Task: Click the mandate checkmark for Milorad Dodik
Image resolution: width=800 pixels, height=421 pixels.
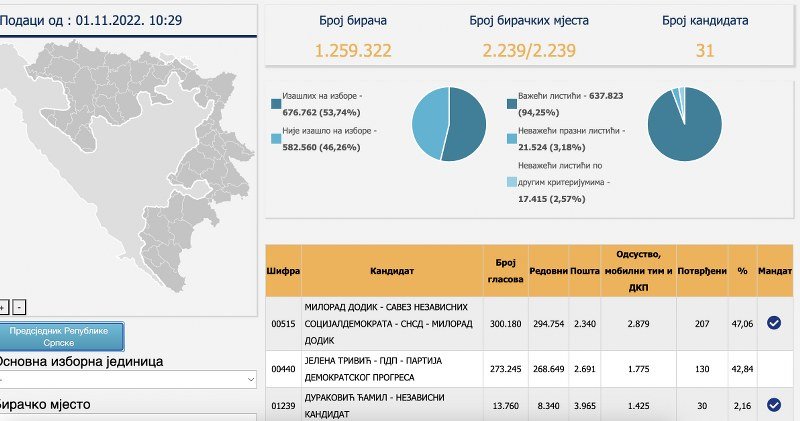Action: pyautogui.click(x=773, y=322)
